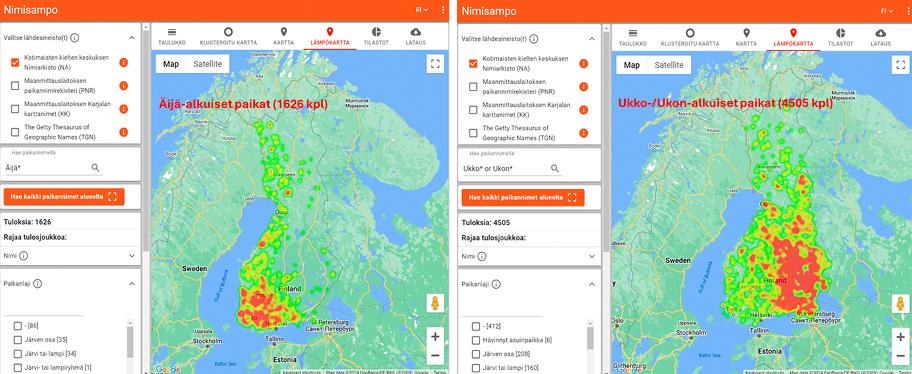Show info for Karjalan karttanimet in left window
912x374 pixels.
tap(123, 109)
